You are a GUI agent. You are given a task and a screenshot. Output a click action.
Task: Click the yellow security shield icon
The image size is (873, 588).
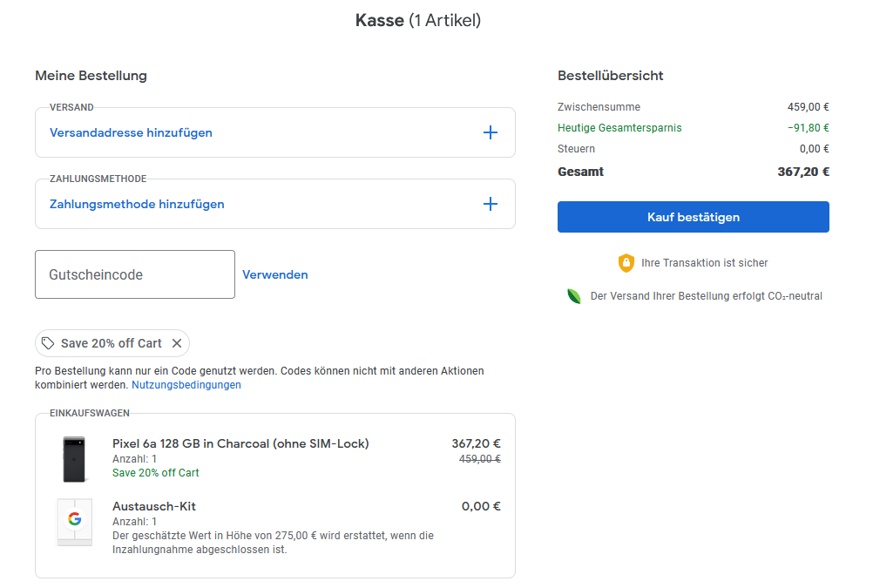pyautogui.click(x=626, y=263)
